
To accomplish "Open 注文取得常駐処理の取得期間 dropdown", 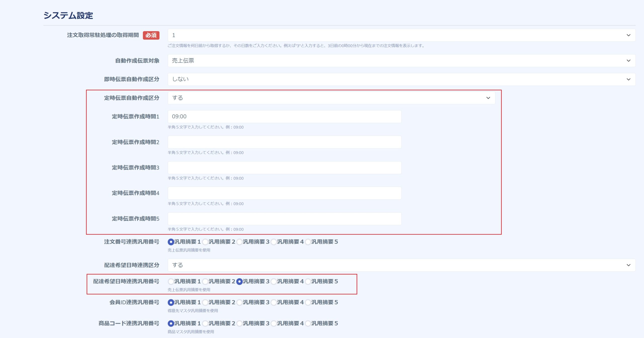I will tap(401, 35).
